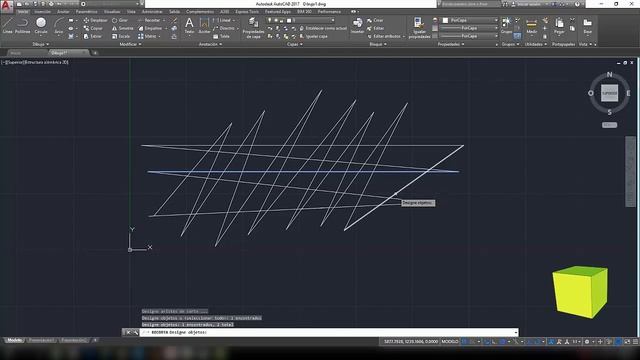The height and width of the screenshot is (360, 640).
Task: Click the Editar block button
Action: (x=375, y=28)
